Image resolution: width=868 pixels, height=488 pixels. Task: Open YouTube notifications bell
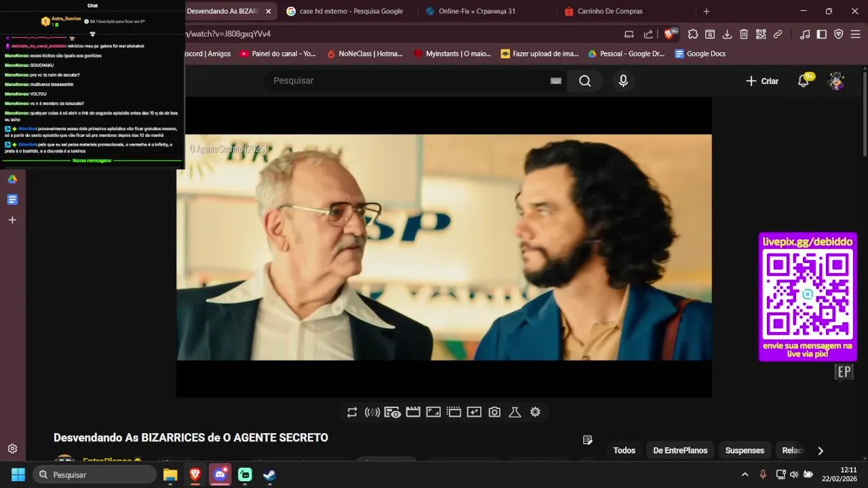click(x=804, y=81)
